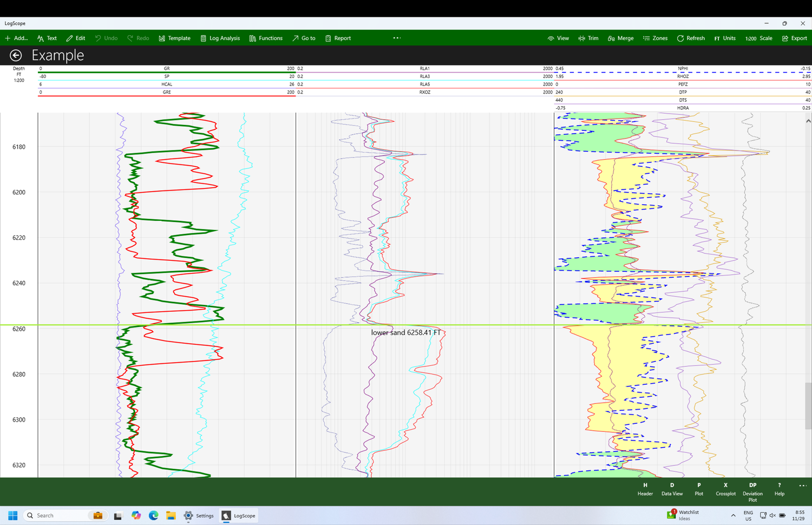The image size is (812, 525).
Task: Expand bottom bar more options ellipsis
Action: 802,485
